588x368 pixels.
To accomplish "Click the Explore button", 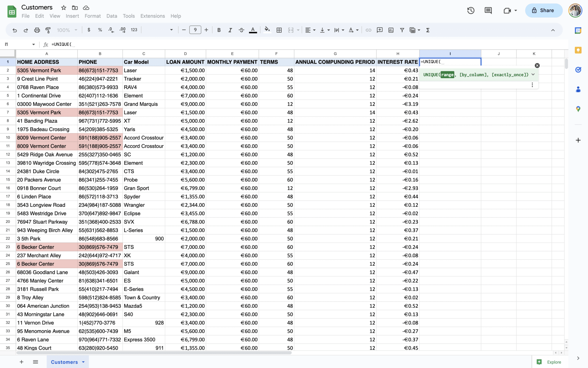I will [x=549, y=362].
